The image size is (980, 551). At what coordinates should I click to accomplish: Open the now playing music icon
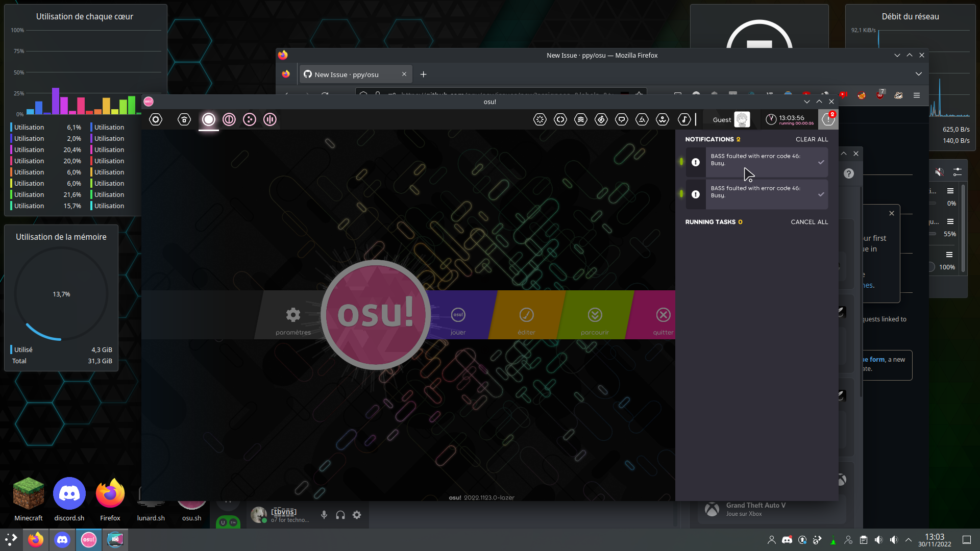click(684, 119)
